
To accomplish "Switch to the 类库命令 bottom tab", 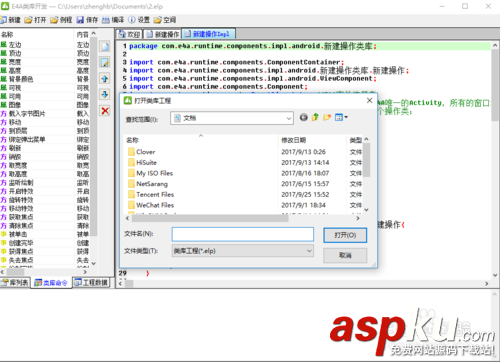I will click(51, 283).
